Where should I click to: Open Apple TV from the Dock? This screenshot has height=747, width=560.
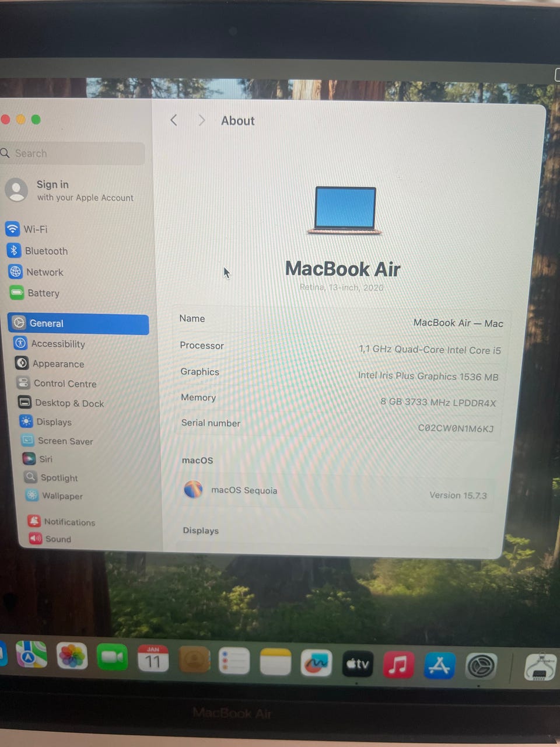[357, 664]
